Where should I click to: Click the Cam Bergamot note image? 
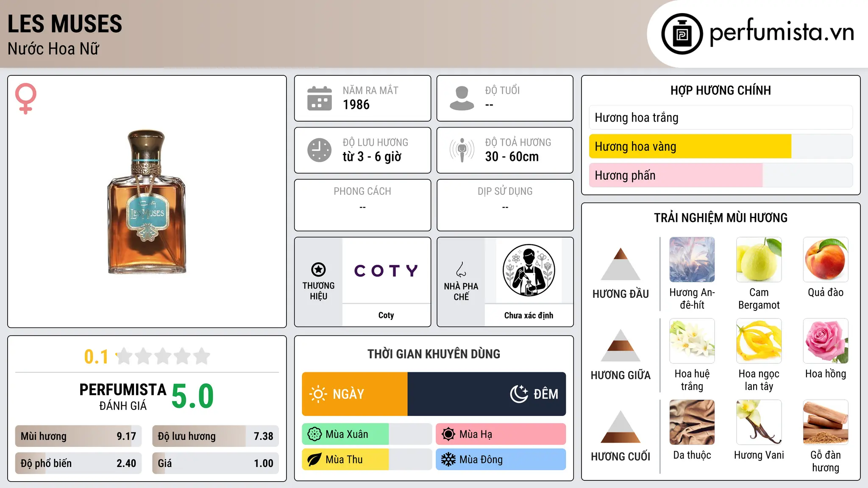click(x=759, y=260)
